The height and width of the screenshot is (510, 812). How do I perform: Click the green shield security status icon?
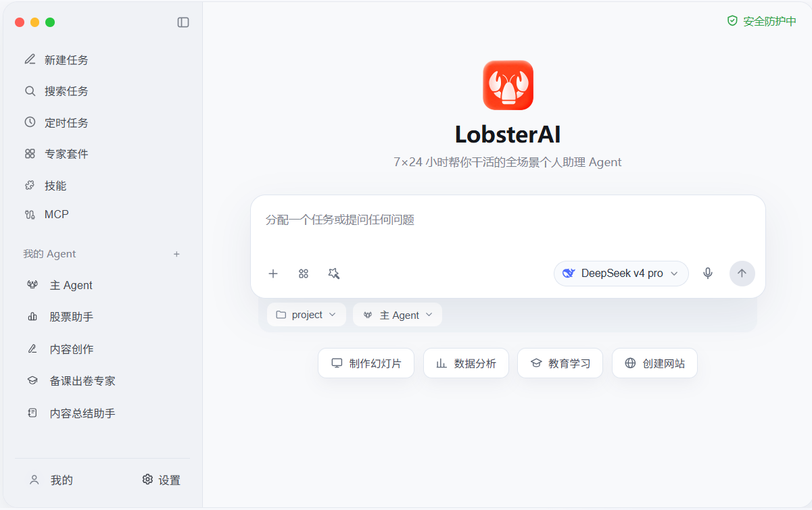tap(732, 21)
